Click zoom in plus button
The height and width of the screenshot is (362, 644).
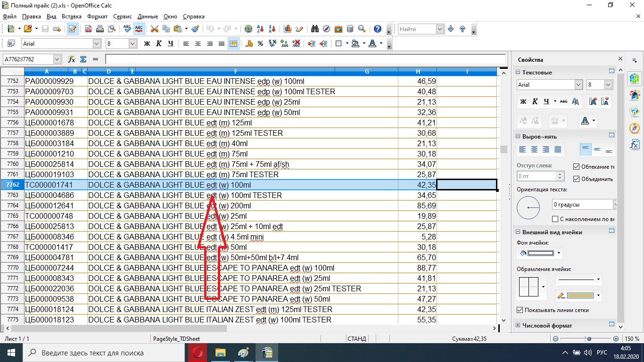pos(616,339)
